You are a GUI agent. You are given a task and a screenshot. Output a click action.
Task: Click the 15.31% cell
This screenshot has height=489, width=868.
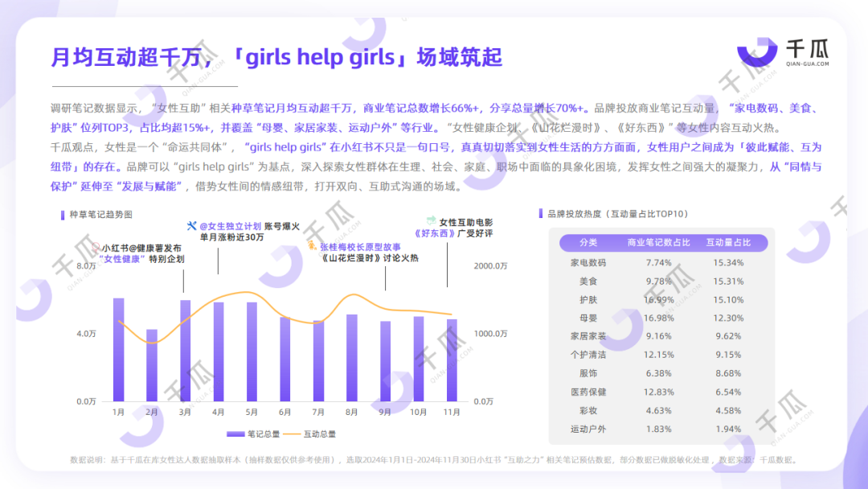click(x=728, y=281)
